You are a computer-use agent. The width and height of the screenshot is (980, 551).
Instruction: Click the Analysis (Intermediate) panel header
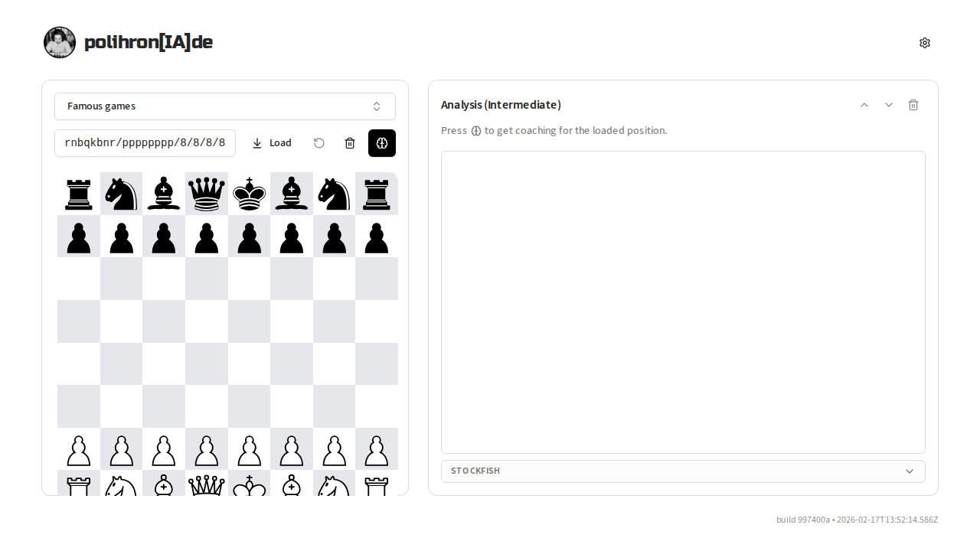click(501, 105)
